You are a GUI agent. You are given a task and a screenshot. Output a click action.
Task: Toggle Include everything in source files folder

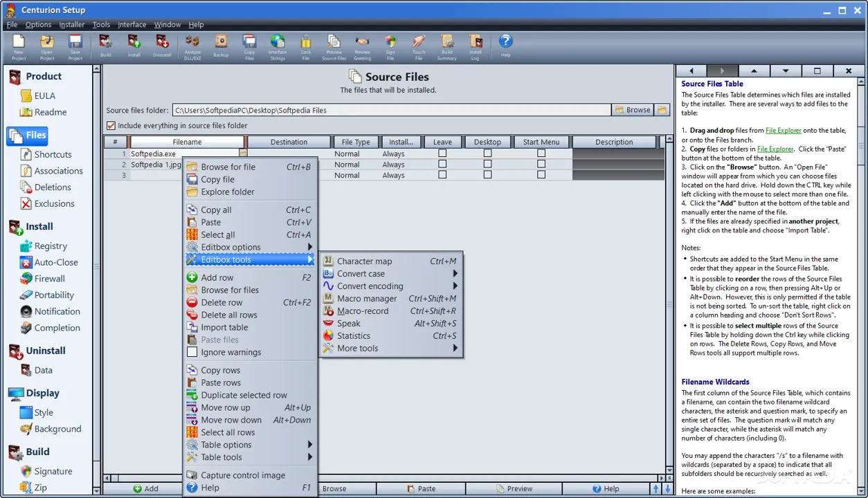111,126
